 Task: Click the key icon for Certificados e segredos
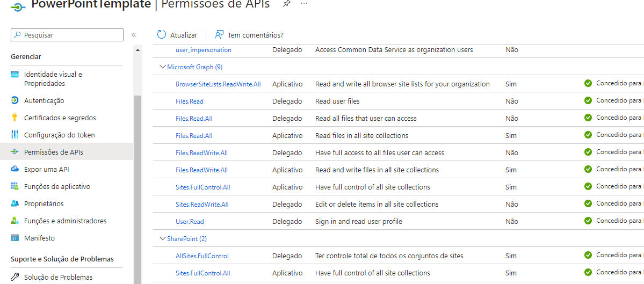click(x=15, y=118)
